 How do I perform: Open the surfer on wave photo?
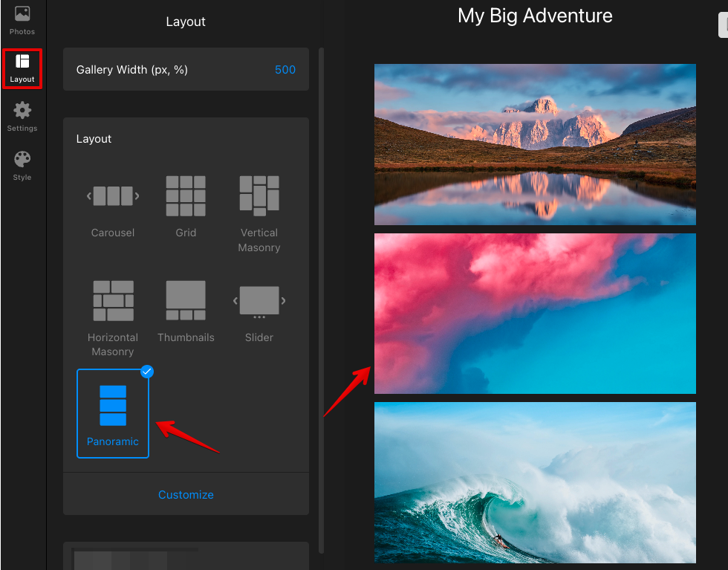click(x=535, y=482)
